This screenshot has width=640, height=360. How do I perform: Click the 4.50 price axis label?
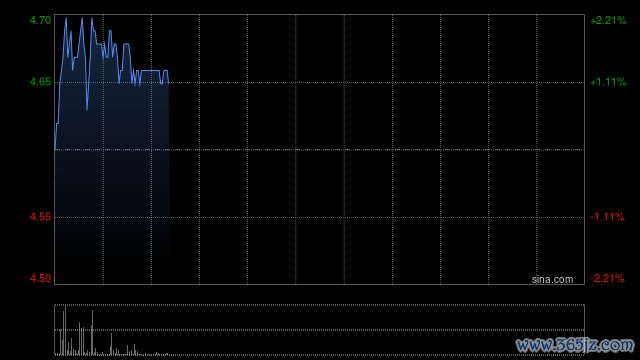[40, 278]
